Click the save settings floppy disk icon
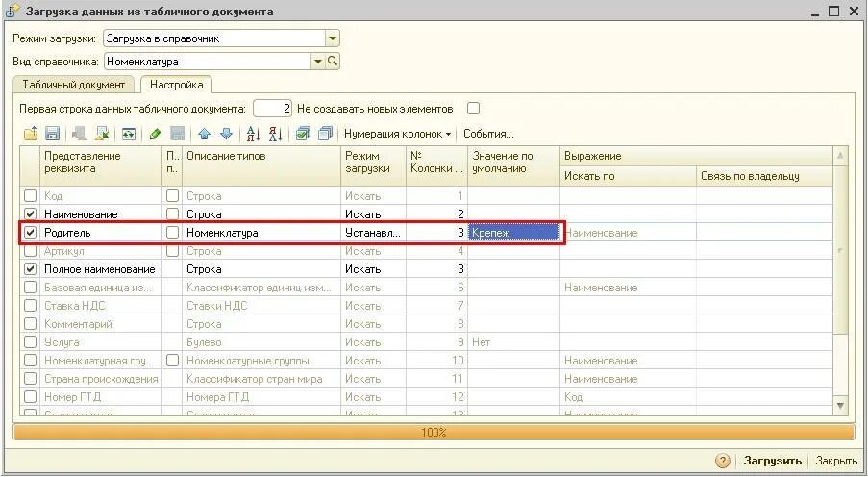This screenshot has width=868, height=477. 52,134
